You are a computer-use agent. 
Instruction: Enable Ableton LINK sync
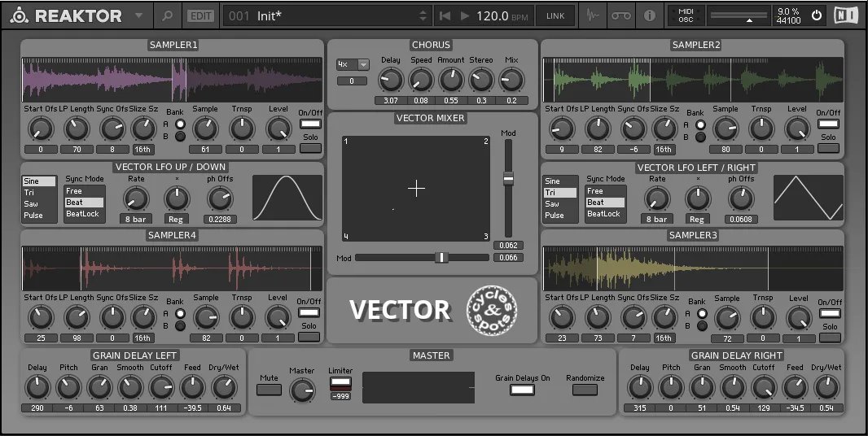(x=555, y=15)
